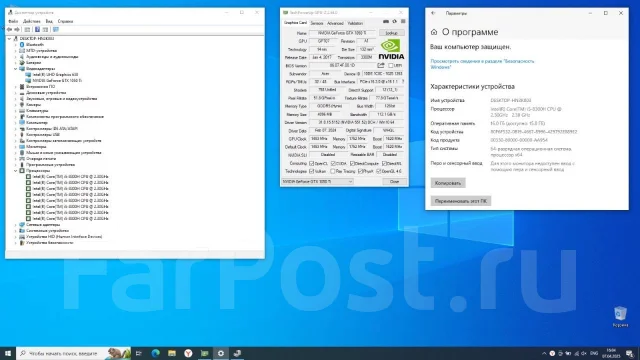Click the ENG language indicator in the tray
The width and height of the screenshot is (640, 360).
click(x=594, y=353)
